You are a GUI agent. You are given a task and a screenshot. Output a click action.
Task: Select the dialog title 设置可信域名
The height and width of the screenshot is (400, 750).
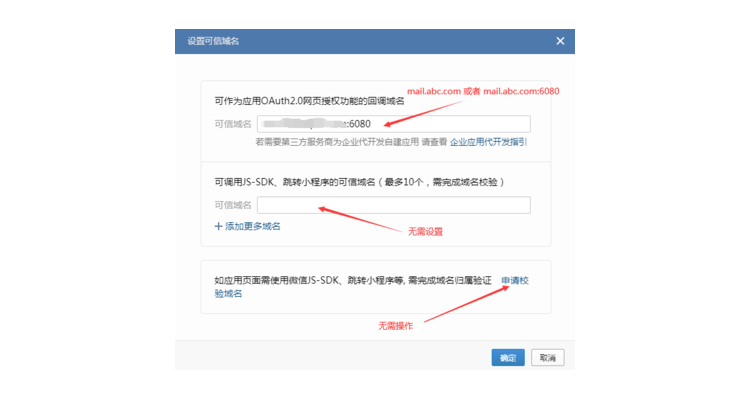click(213, 41)
